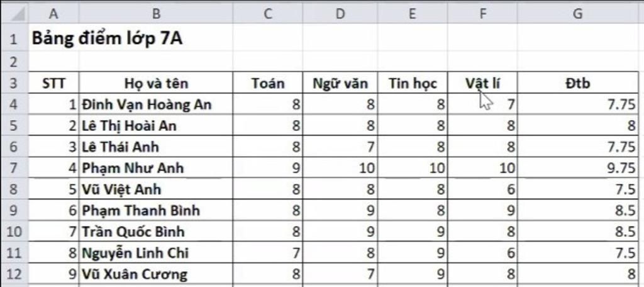Select the 'Tin học' header cell

[412, 83]
